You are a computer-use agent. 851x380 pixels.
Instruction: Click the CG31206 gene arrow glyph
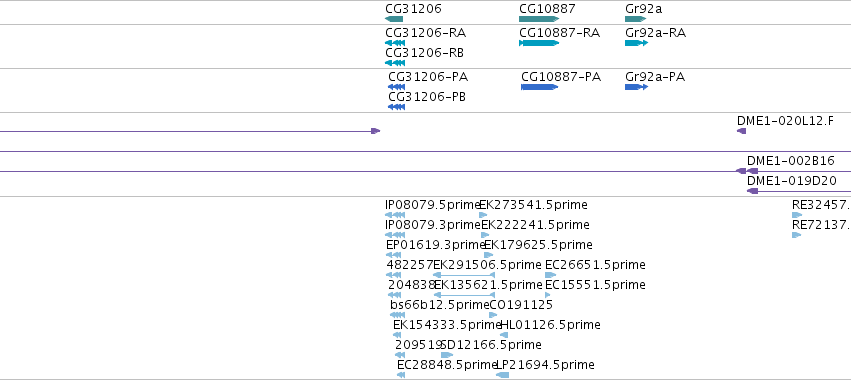(394, 19)
